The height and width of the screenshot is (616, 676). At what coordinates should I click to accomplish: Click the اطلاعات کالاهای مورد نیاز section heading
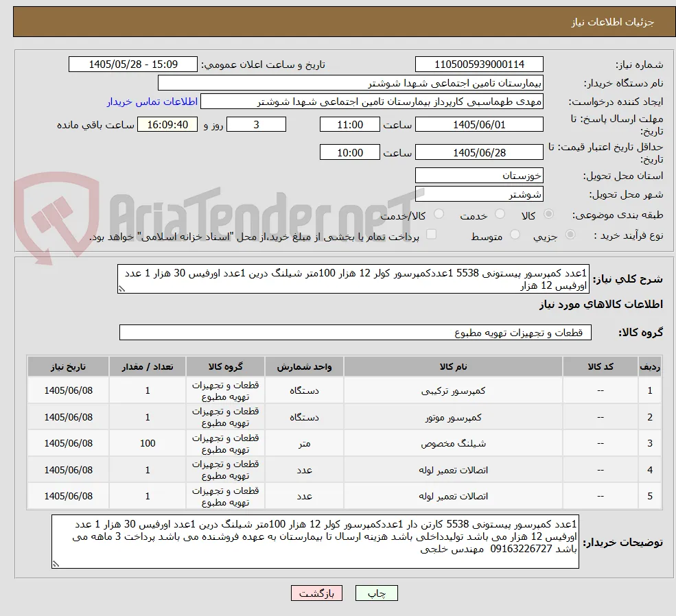click(x=601, y=305)
